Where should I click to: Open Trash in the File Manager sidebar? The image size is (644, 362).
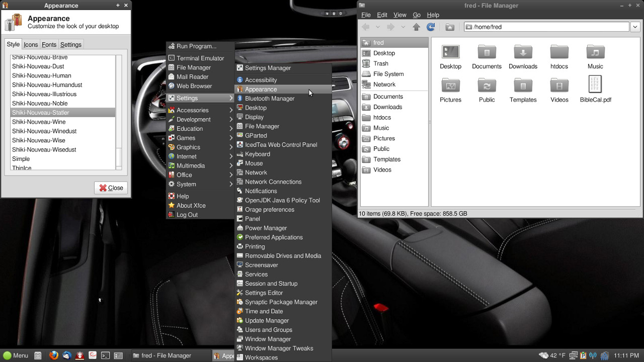(x=394, y=63)
